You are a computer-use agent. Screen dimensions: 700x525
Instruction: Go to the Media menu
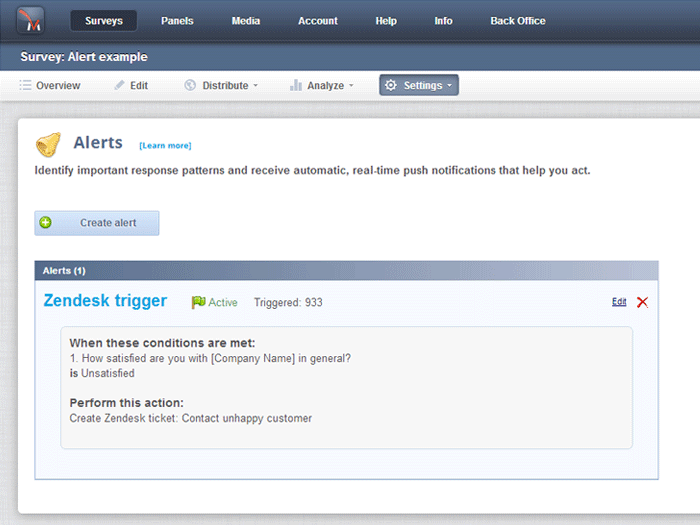[x=246, y=21]
